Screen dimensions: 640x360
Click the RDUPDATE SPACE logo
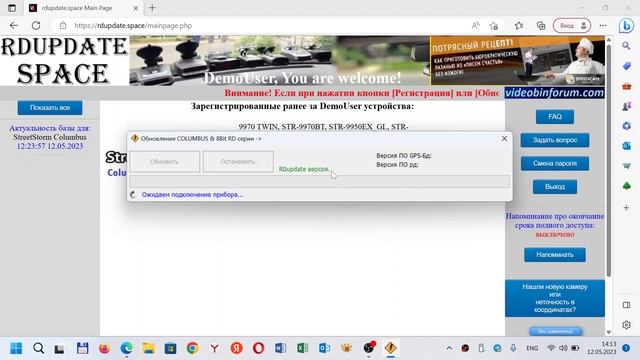[x=64, y=60]
